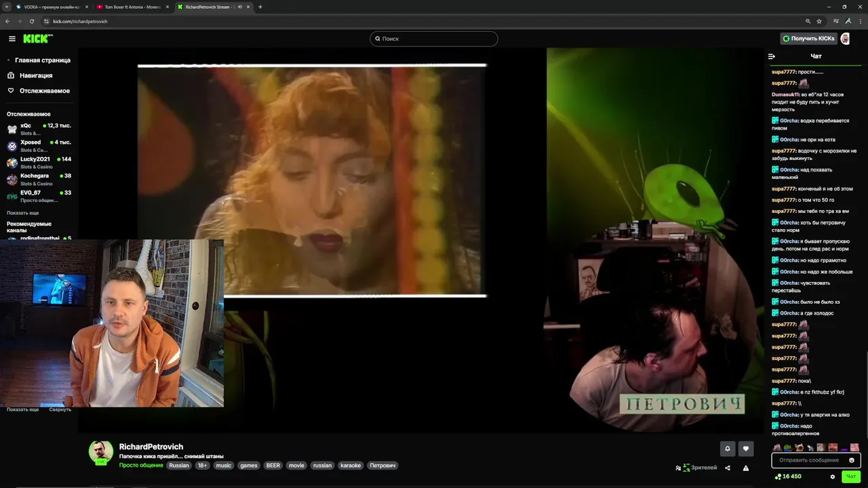
Task: Click username Dumasuk11 in chat
Action: coord(785,94)
